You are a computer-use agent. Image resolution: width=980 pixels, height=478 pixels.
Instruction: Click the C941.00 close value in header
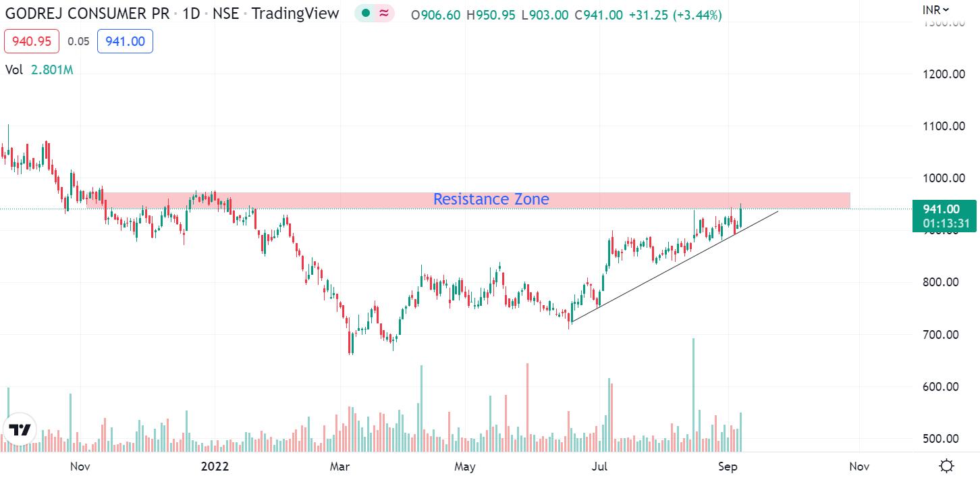click(599, 14)
